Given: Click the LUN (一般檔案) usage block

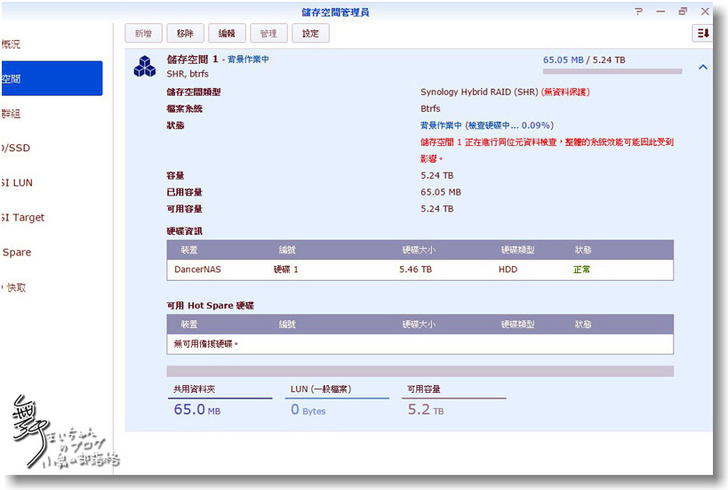Looking at the screenshot, I should coord(336,402).
